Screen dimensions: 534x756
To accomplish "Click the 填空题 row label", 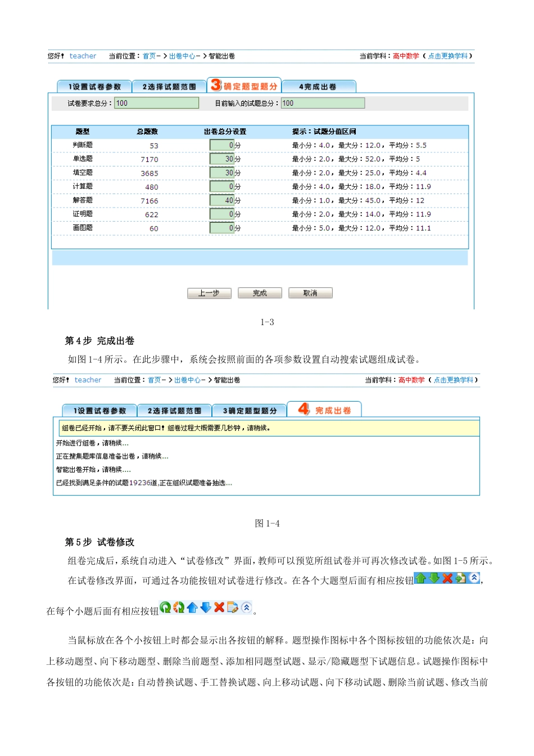I will pyautogui.click(x=83, y=173).
